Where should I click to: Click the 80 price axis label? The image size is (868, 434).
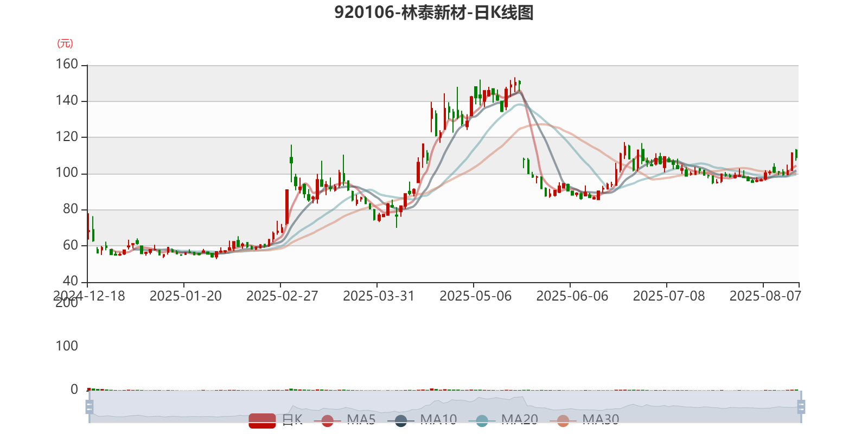tap(71, 209)
